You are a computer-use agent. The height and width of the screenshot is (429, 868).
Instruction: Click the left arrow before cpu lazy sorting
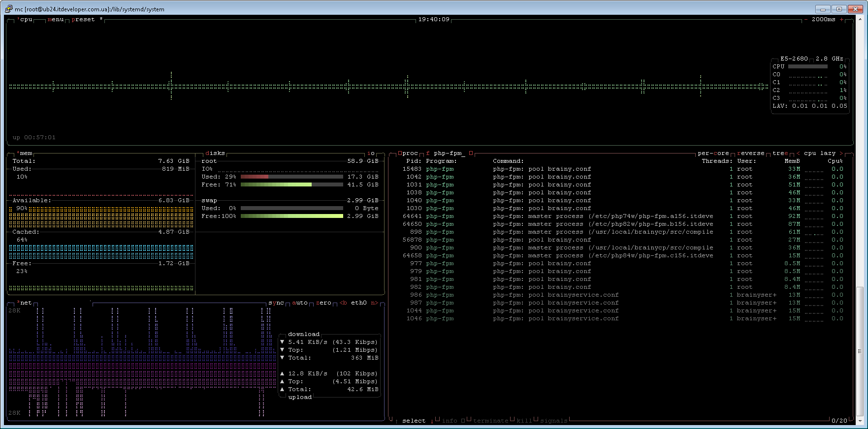[x=798, y=153]
